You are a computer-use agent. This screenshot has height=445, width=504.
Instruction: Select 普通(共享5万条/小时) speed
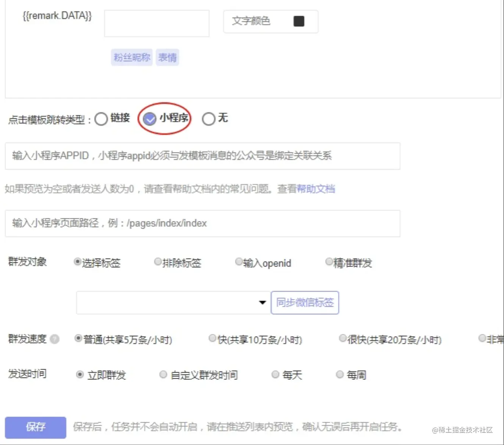(78, 338)
